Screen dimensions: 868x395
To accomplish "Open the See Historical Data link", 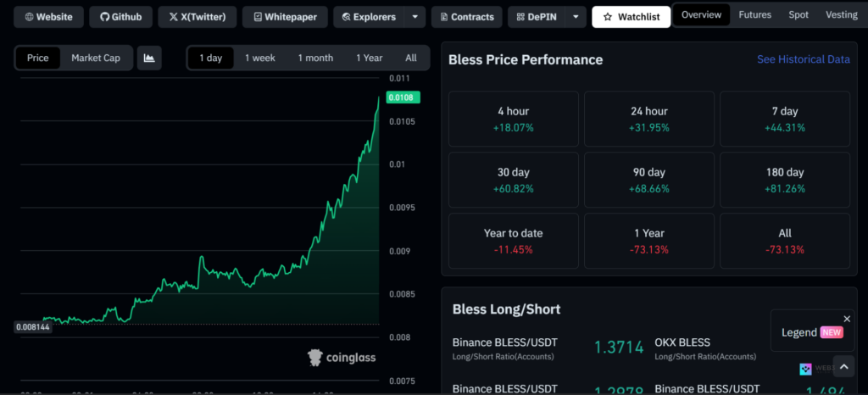I will point(804,59).
